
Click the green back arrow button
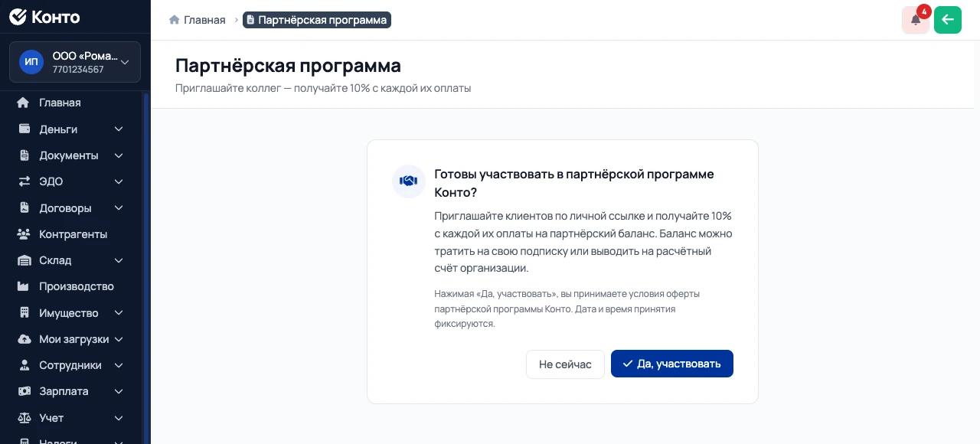(948, 20)
